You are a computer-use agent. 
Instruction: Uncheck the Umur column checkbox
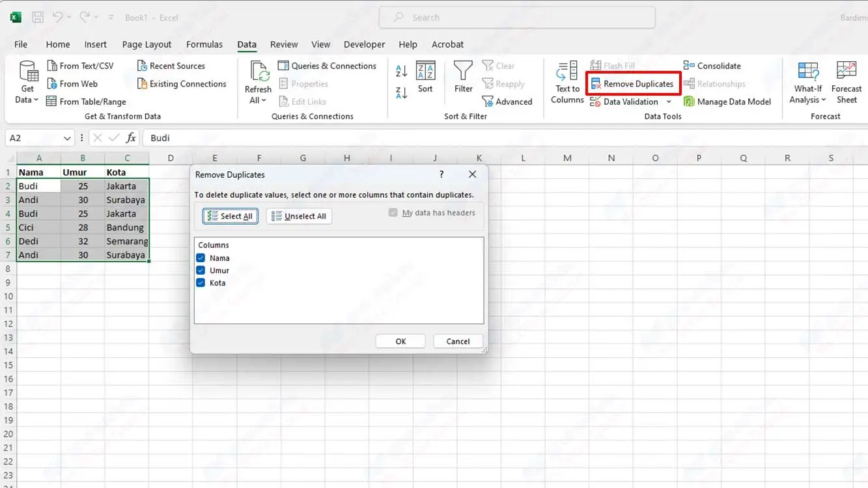(201, 271)
